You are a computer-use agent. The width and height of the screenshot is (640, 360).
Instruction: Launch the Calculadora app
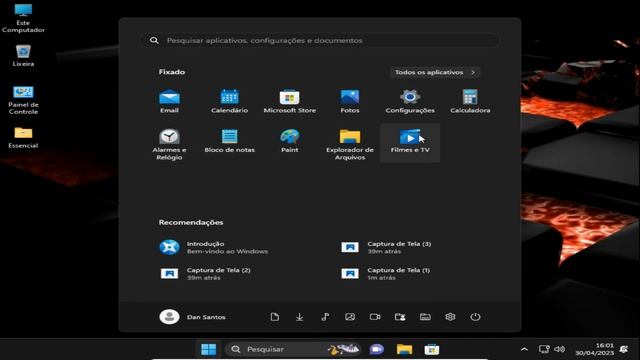point(470,102)
